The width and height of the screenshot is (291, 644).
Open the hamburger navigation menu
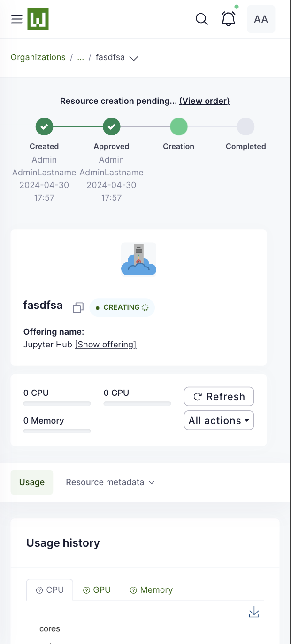17,19
